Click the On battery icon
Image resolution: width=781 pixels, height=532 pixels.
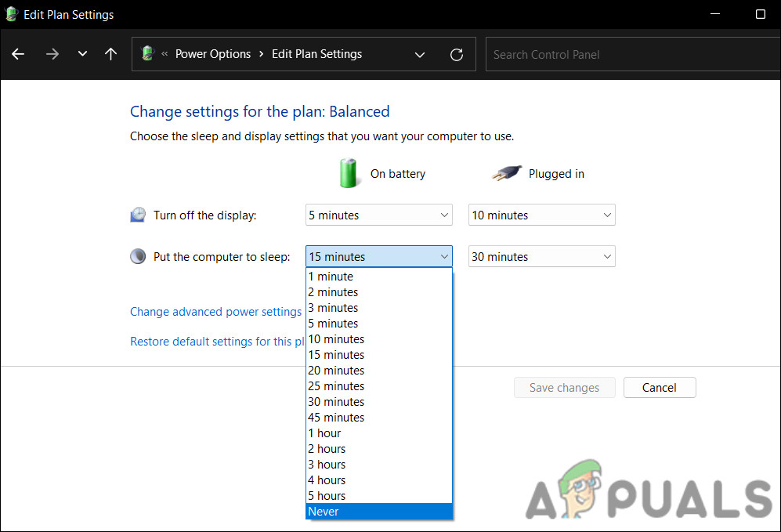348,173
